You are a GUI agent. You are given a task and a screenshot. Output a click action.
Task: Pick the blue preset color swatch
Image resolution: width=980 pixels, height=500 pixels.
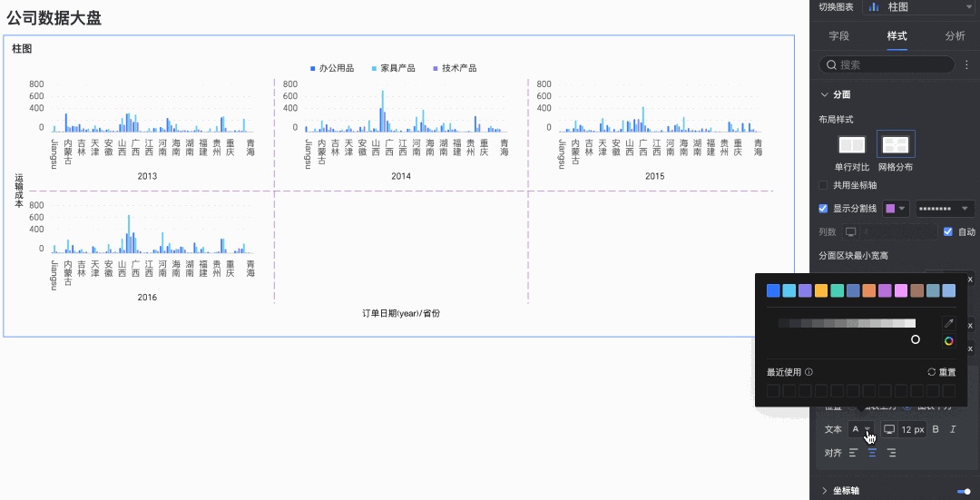coord(773,290)
